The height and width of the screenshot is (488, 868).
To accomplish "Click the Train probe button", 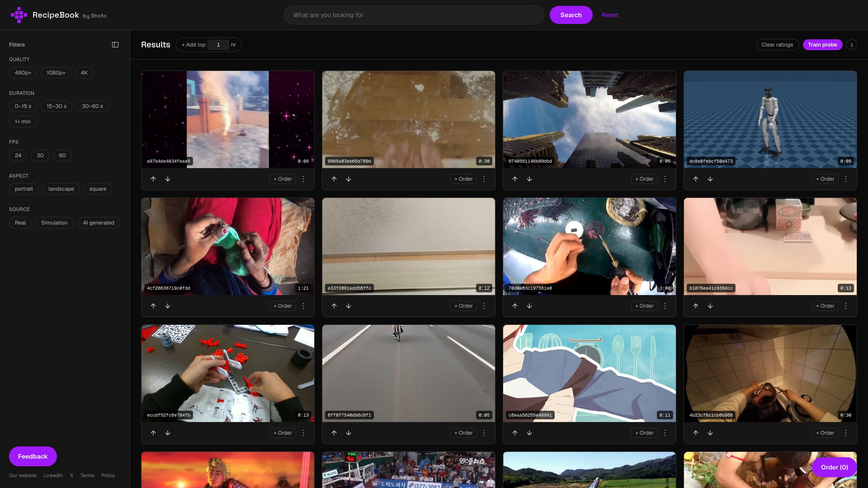I will point(823,45).
